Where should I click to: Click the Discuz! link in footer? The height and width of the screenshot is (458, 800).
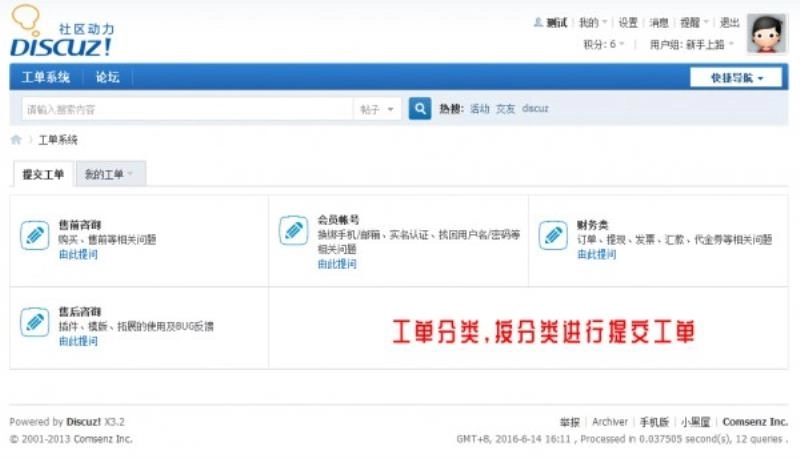(x=84, y=422)
